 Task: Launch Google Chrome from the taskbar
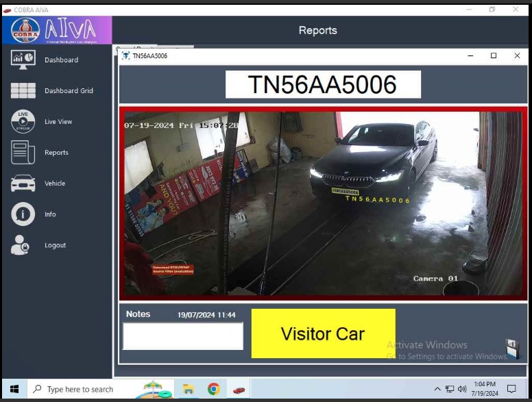[x=214, y=389]
